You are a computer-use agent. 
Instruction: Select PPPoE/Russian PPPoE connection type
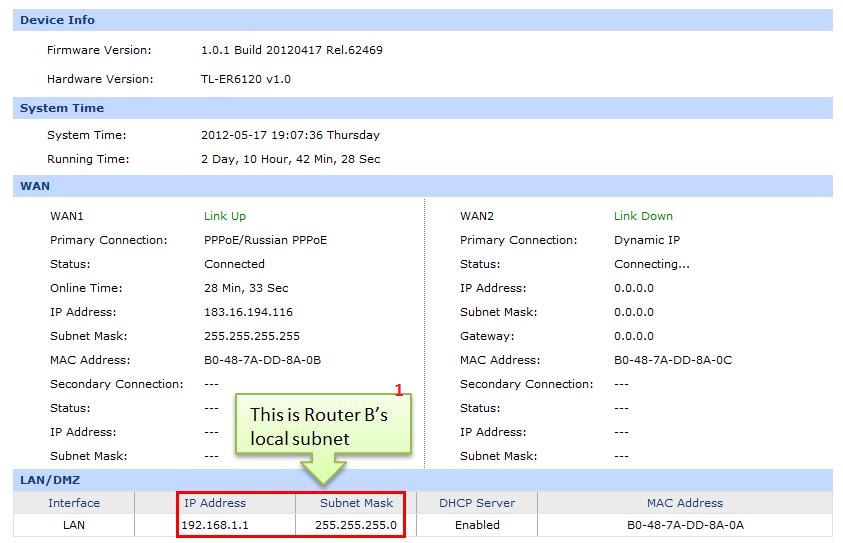tap(265, 240)
